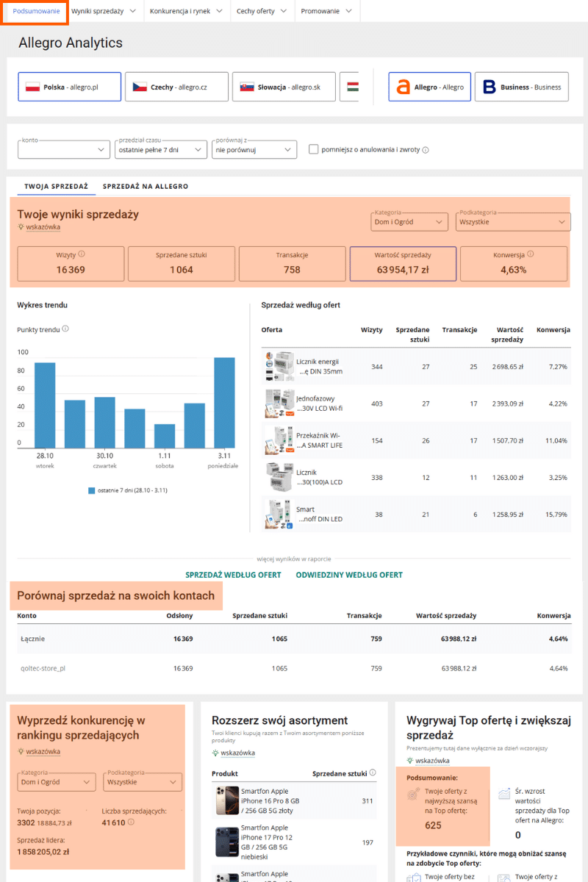588x882 pixels.
Task: Click the qoltec-store_pl account row
Action: click(x=294, y=669)
